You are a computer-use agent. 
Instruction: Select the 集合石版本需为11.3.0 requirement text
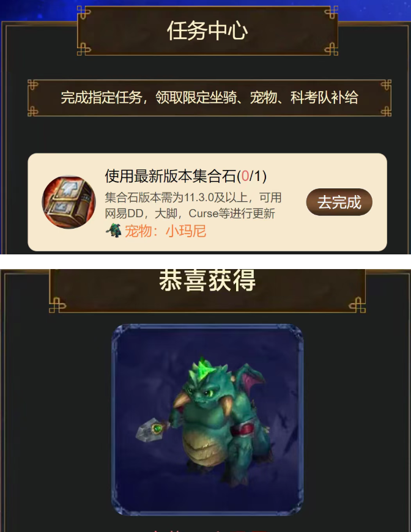click(x=193, y=198)
